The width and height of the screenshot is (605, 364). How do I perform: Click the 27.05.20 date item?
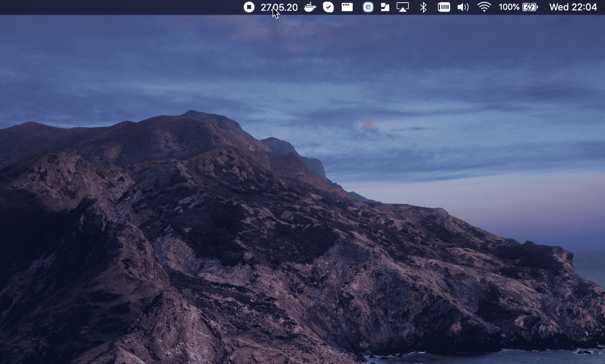pyautogui.click(x=279, y=7)
